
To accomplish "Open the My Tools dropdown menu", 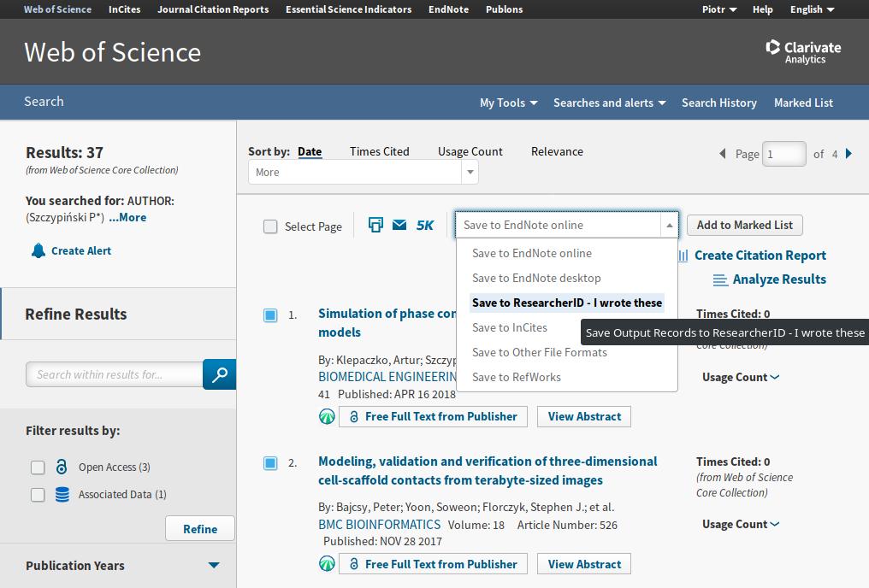I will [x=508, y=103].
